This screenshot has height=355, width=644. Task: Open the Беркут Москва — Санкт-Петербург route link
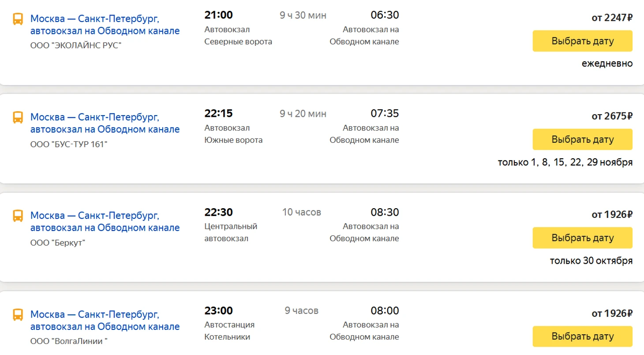pos(105,221)
